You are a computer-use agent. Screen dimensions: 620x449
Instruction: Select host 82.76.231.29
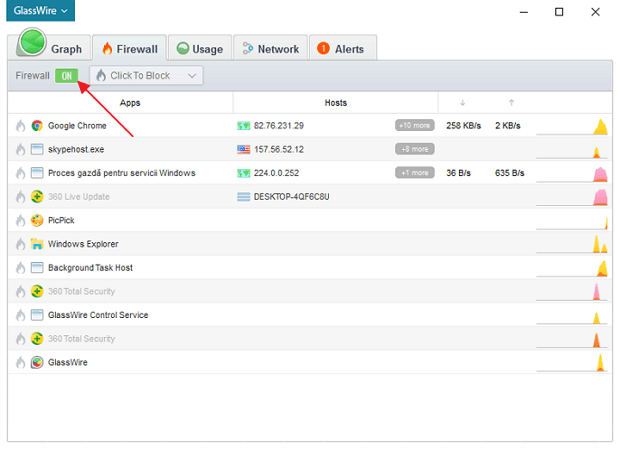[x=278, y=126]
